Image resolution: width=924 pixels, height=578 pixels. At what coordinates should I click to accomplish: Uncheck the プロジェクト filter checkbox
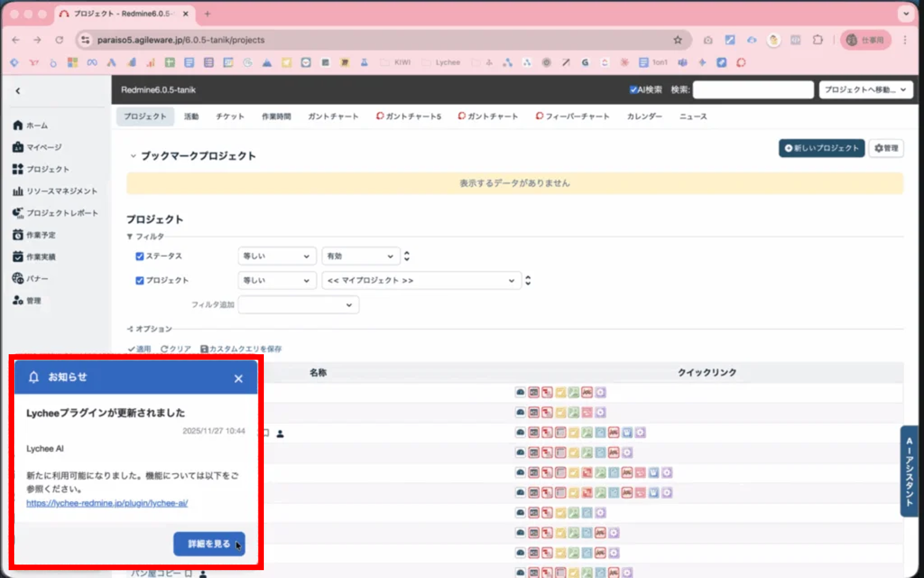(140, 280)
